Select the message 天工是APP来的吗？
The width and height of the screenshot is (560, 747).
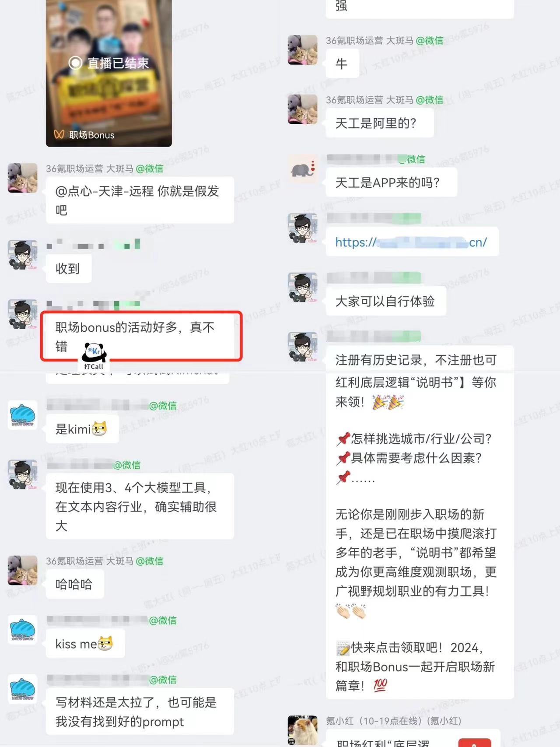point(392,182)
